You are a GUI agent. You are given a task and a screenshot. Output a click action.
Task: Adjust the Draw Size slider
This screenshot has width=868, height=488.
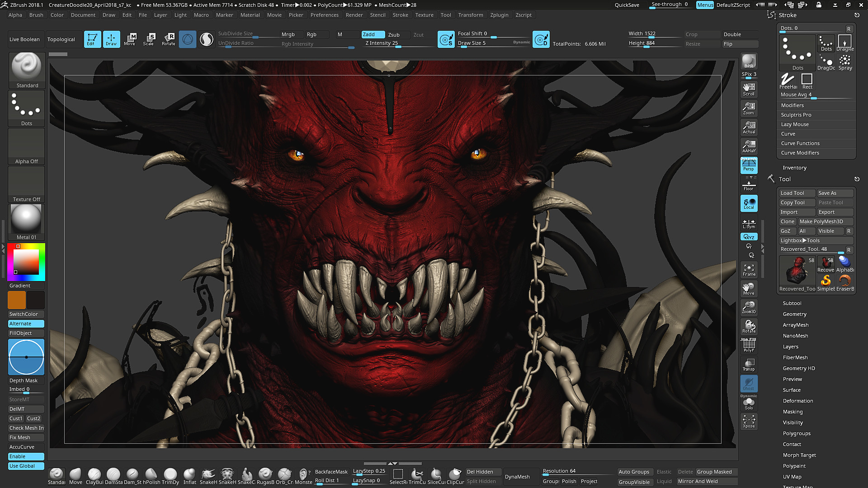click(x=493, y=43)
